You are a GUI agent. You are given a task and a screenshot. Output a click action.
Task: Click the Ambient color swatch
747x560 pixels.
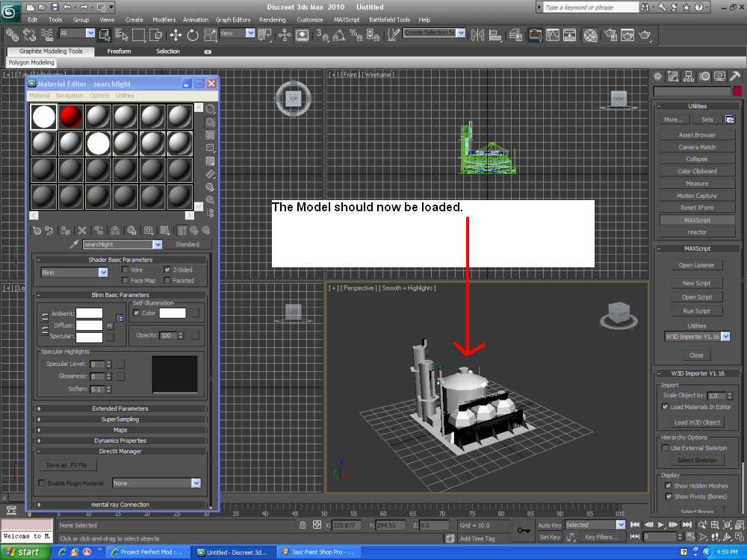pos(89,314)
